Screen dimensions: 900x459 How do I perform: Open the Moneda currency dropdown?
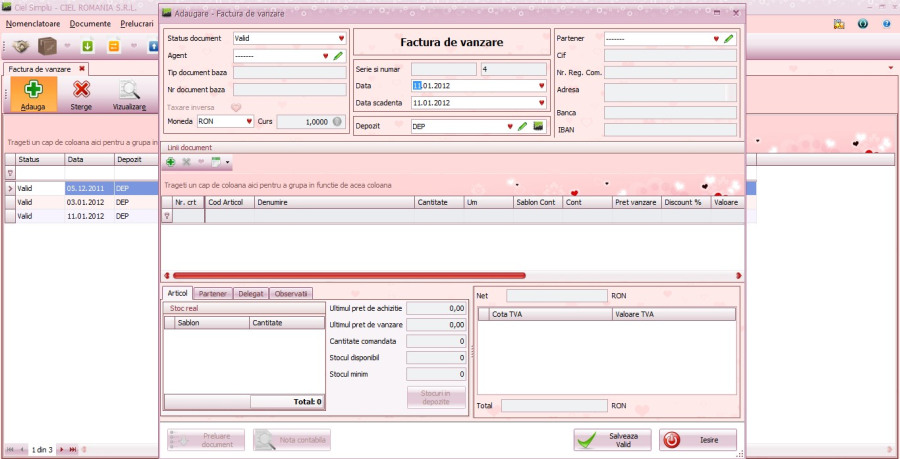(249, 122)
